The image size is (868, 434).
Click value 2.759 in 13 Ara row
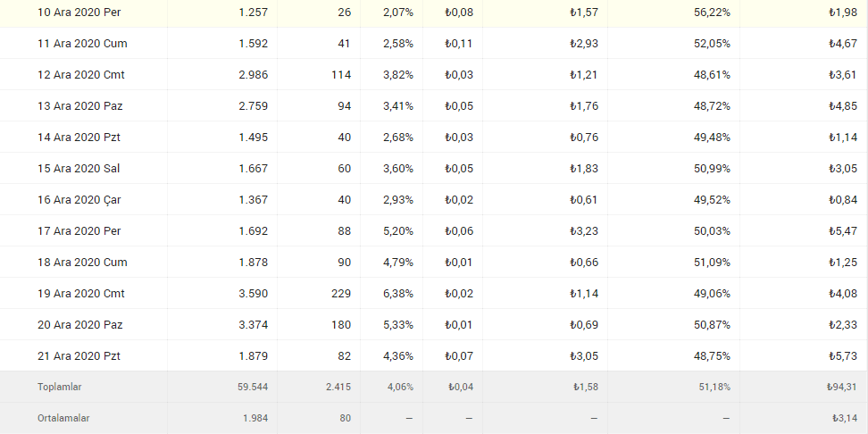pyautogui.click(x=254, y=105)
